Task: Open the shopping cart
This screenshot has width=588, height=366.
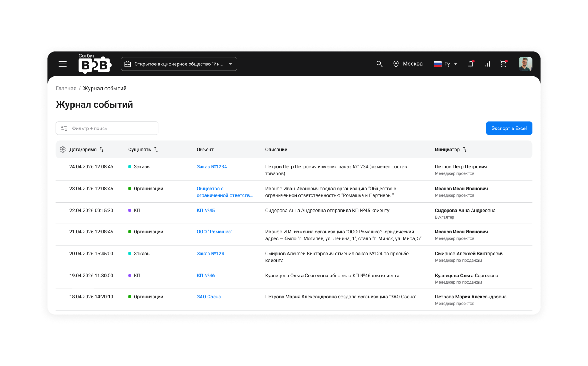Action: (503, 64)
